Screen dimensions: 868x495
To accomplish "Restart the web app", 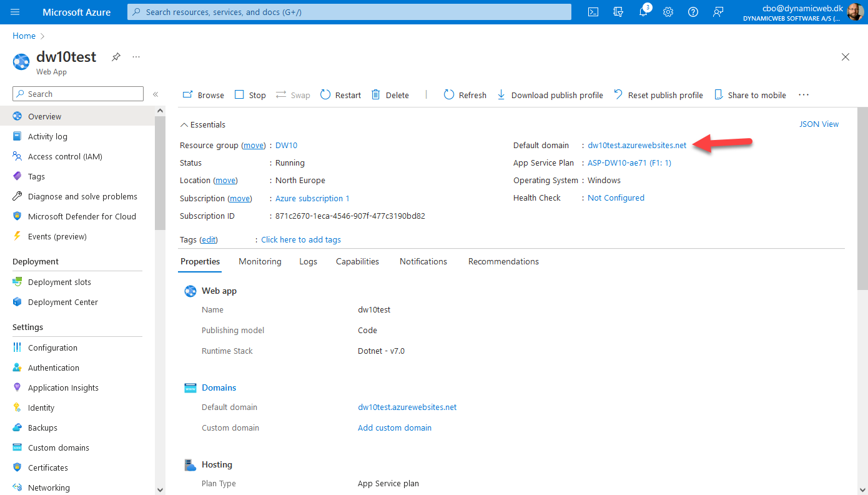I will [340, 95].
